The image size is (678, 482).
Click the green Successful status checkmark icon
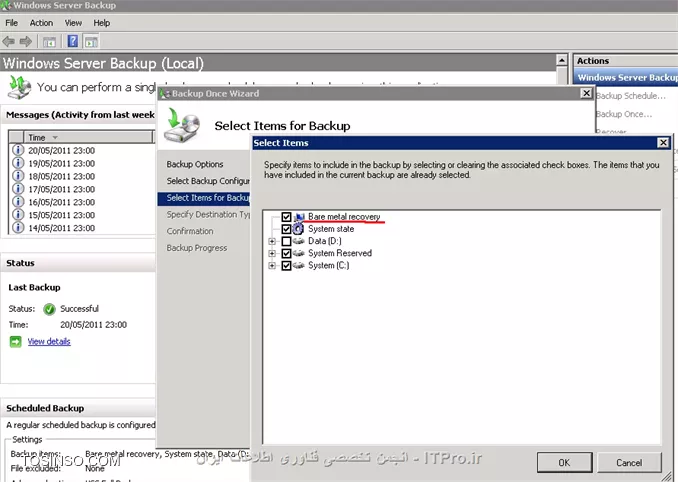(49, 309)
